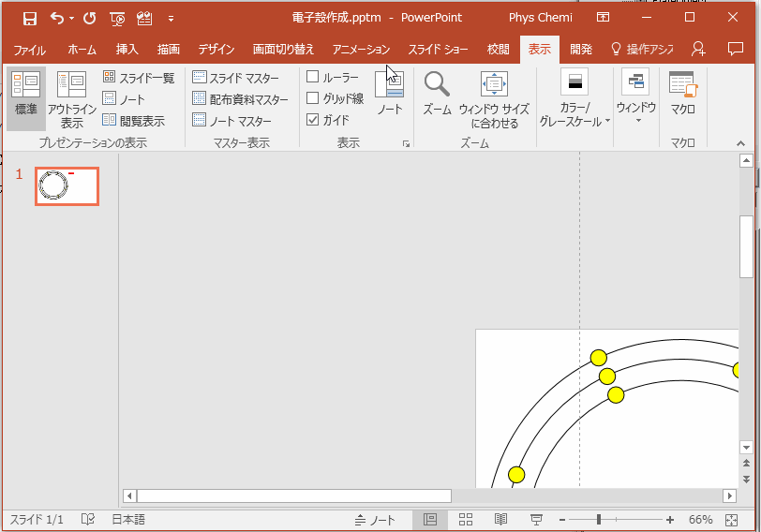
Task: Switch to 閲覧表示 reading view
Action: (134, 120)
